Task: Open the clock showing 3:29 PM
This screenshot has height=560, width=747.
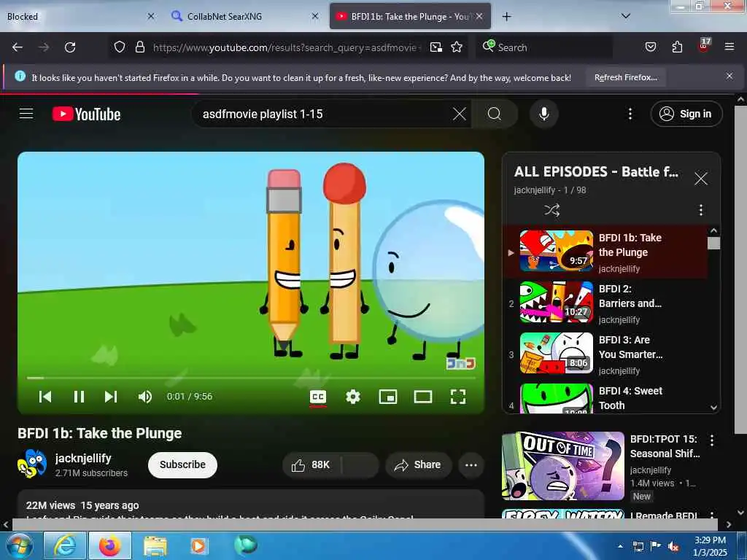Action: (x=710, y=545)
